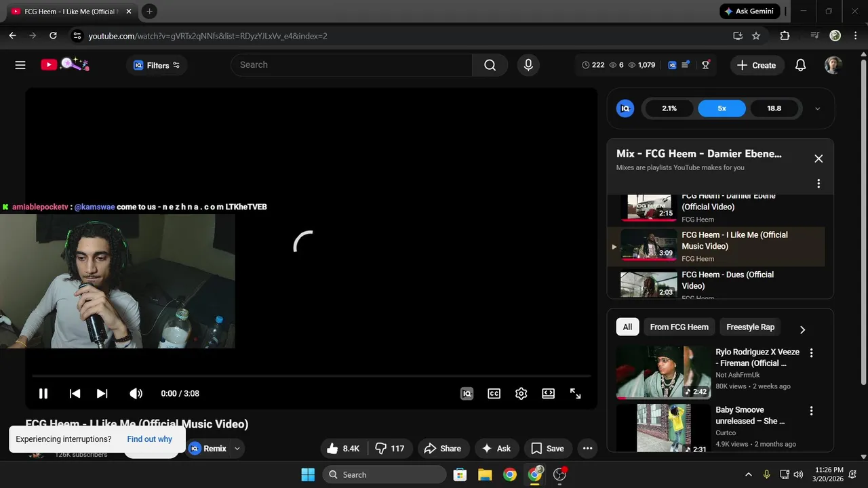Select the 2.1% pill in vidIQ panel
The image size is (868, 488).
(669, 108)
